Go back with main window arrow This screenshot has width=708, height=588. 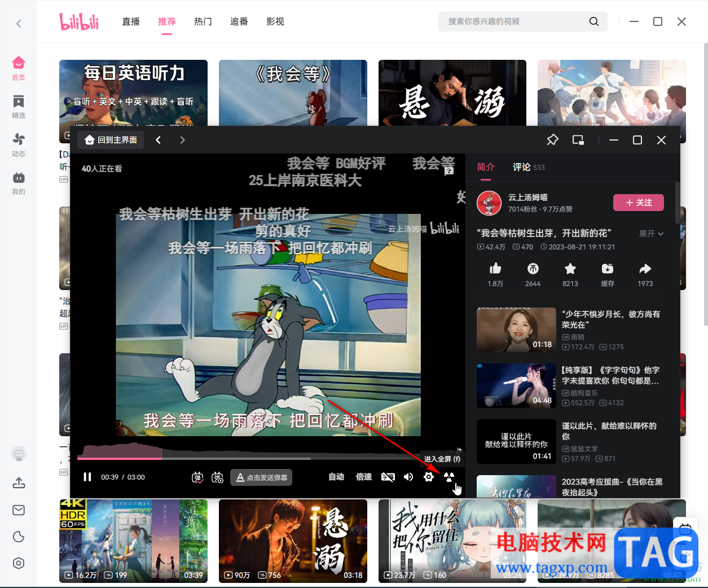[19, 24]
